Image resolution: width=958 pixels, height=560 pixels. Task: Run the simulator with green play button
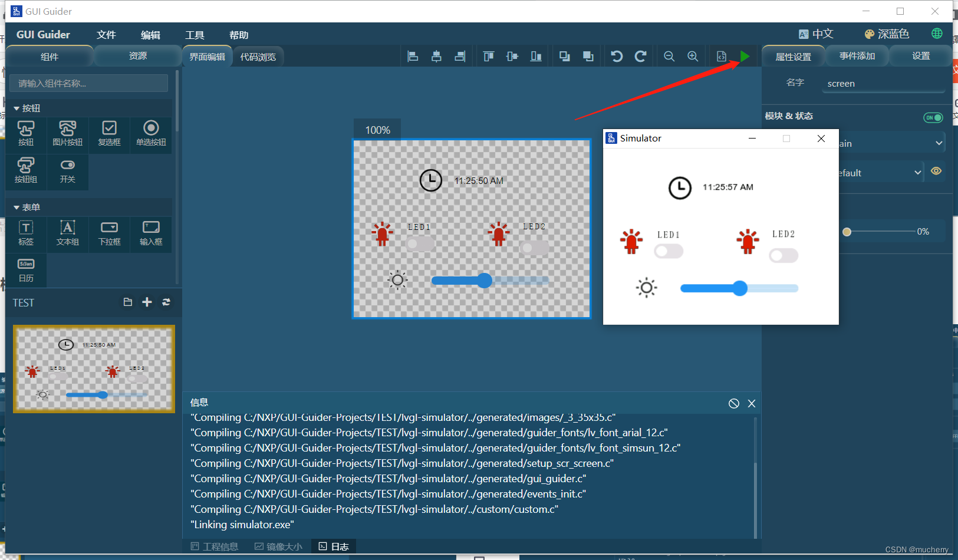coord(745,57)
